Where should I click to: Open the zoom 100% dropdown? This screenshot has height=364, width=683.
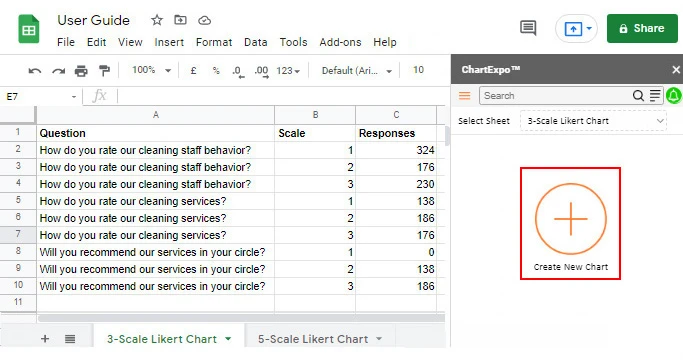coord(152,70)
